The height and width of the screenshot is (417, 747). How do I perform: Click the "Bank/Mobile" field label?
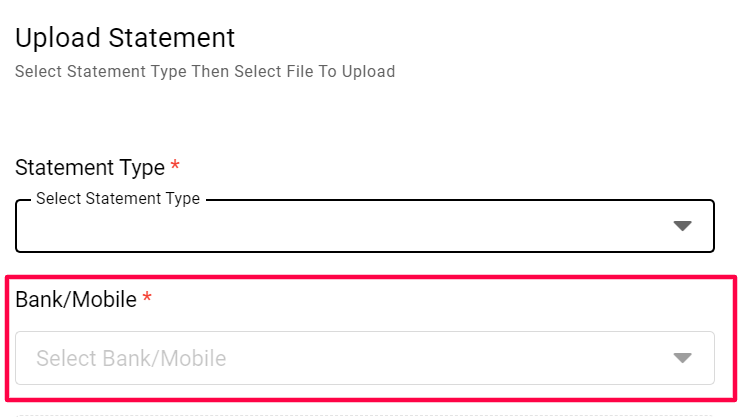(x=76, y=299)
